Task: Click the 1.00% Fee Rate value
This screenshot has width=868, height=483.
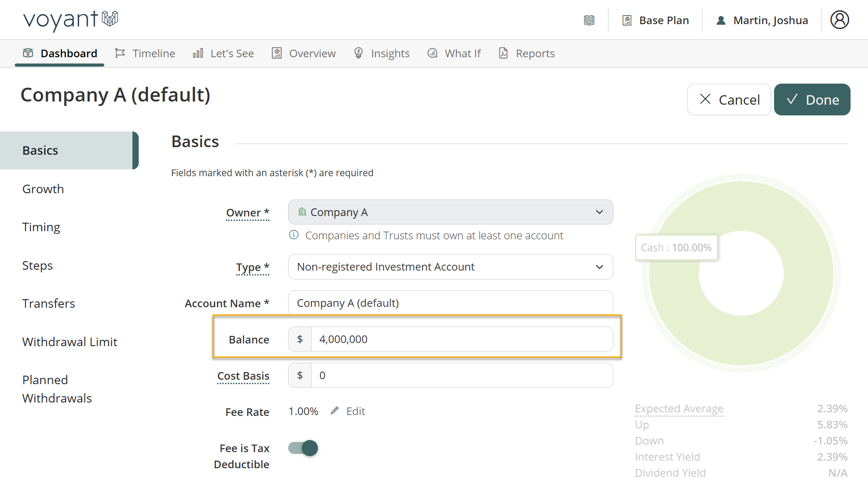Action: [x=303, y=411]
